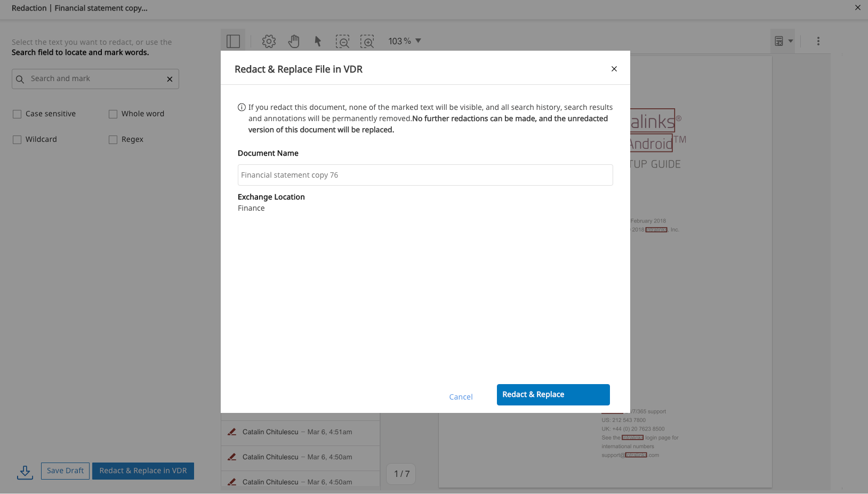Viewport: 868px width, 494px height.
Task: Tick the Regex checkbox
Action: pos(113,140)
